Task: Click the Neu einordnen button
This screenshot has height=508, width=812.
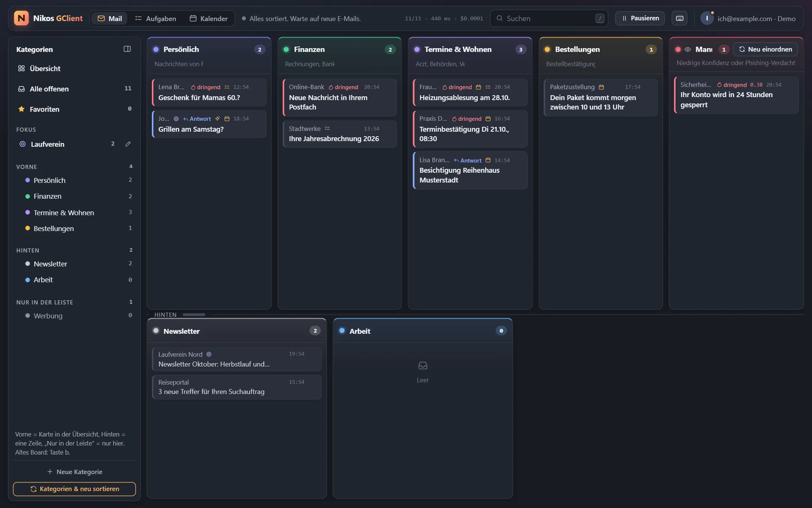Action: tap(765, 49)
